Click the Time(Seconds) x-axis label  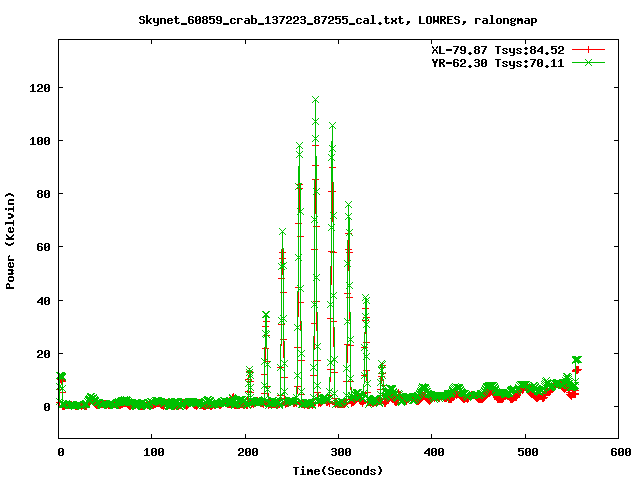tap(338, 471)
